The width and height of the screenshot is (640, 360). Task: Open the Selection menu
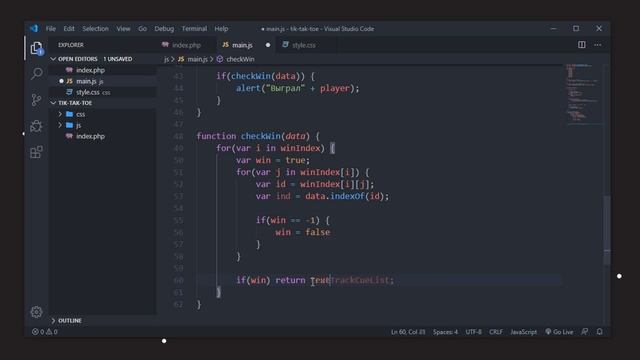point(95,29)
